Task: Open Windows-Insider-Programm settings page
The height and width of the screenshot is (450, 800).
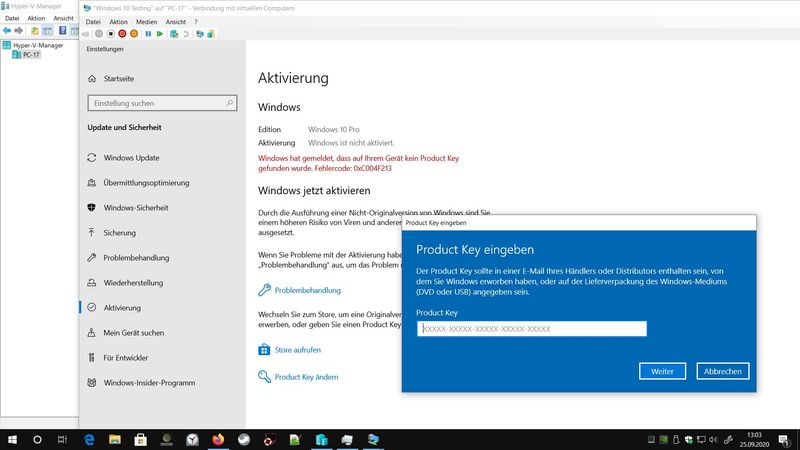Action: pyautogui.click(x=149, y=383)
